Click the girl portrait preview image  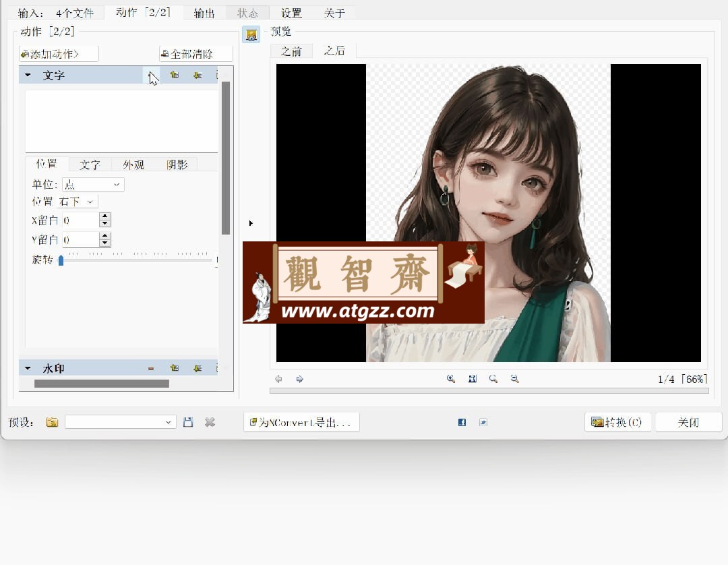pyautogui.click(x=488, y=212)
